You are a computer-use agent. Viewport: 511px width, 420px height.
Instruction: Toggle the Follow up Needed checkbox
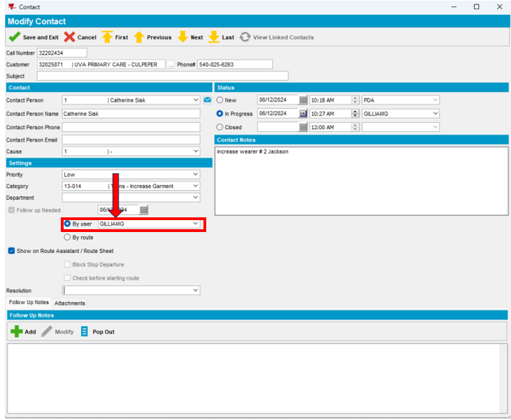pos(11,210)
